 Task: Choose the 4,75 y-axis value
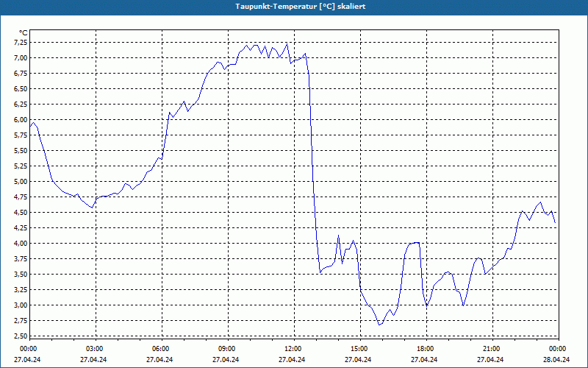21,197
